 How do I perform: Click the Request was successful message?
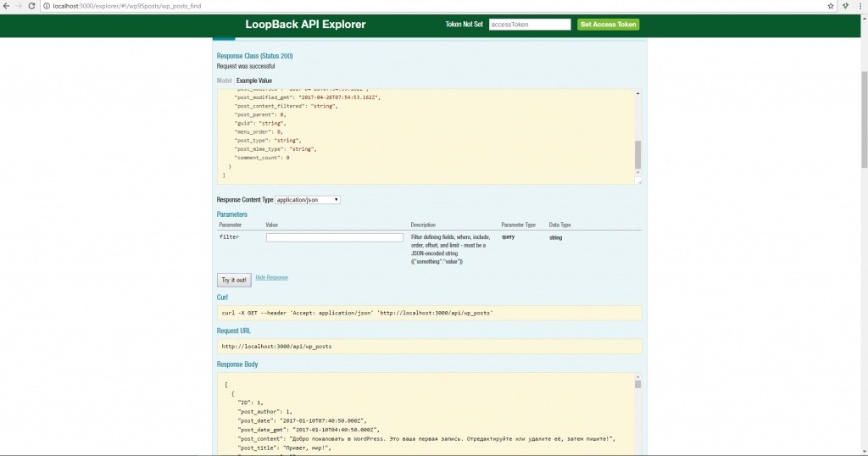coord(246,66)
